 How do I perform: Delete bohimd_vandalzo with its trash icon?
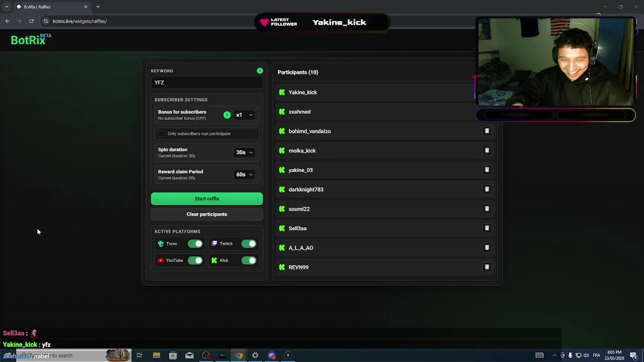pyautogui.click(x=487, y=131)
